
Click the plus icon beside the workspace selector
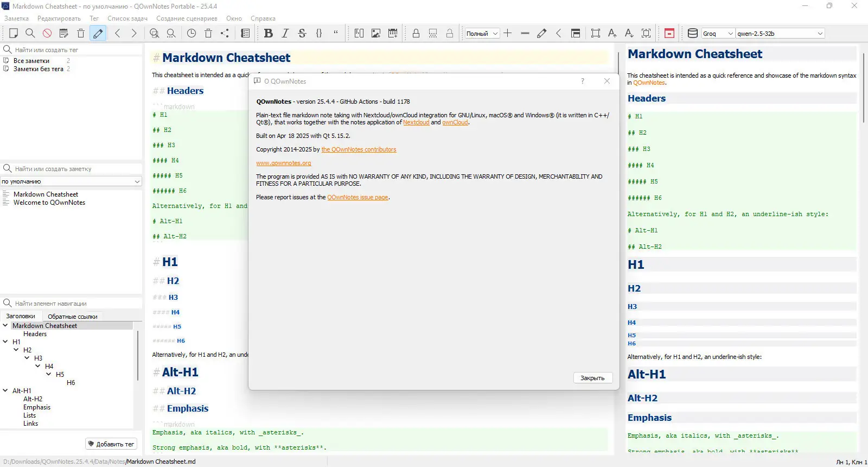(x=508, y=33)
